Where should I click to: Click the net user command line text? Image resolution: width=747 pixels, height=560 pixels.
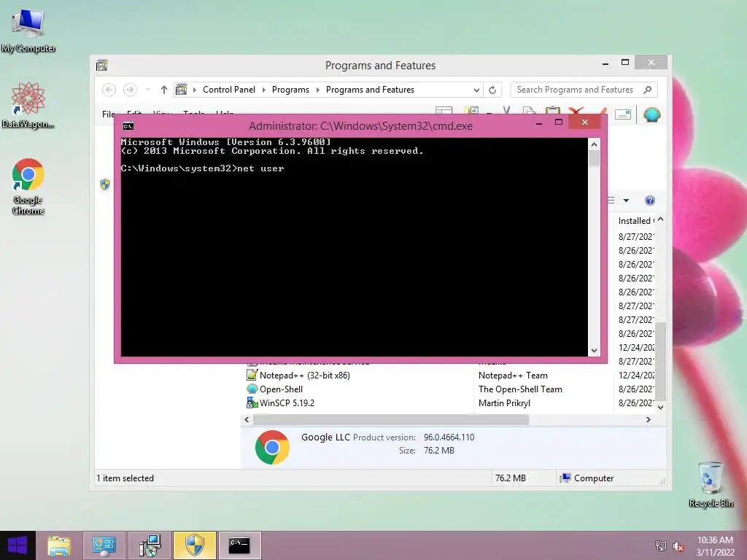tap(260, 168)
